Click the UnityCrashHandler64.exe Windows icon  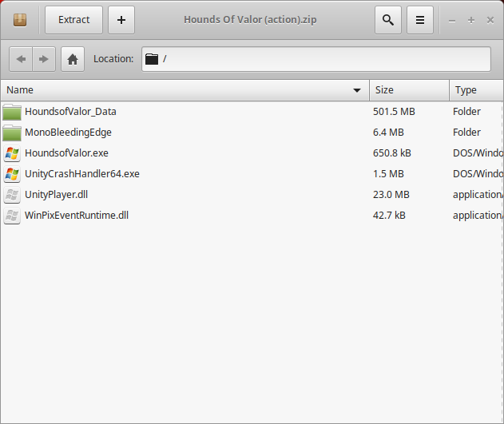pyautogui.click(x=12, y=174)
